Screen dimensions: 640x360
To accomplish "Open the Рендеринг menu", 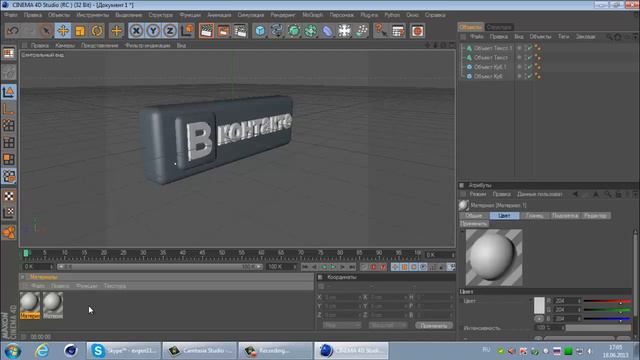I will [x=283, y=15].
